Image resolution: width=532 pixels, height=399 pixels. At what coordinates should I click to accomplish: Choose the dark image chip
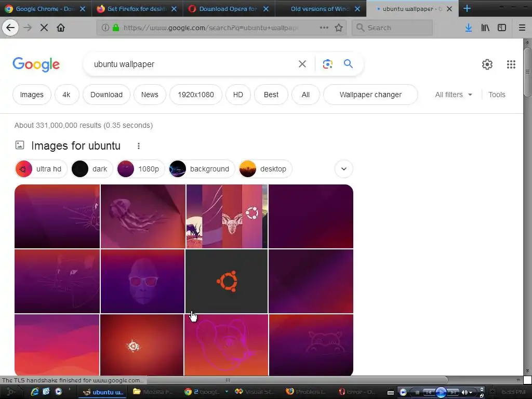91,169
